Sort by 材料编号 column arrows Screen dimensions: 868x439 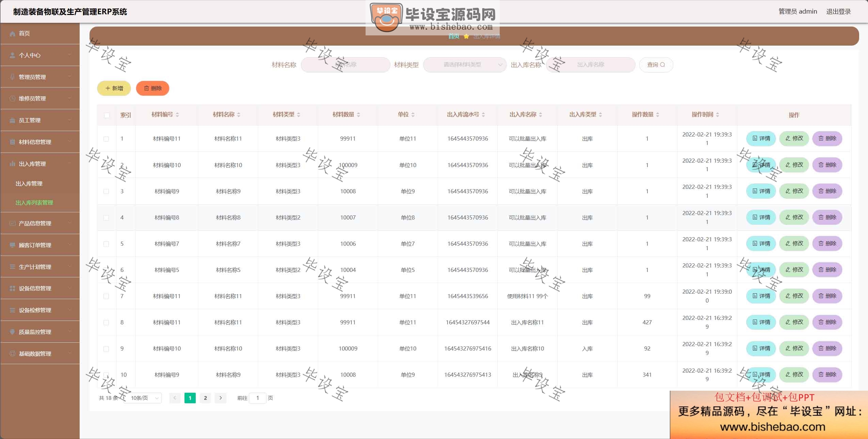(x=177, y=115)
